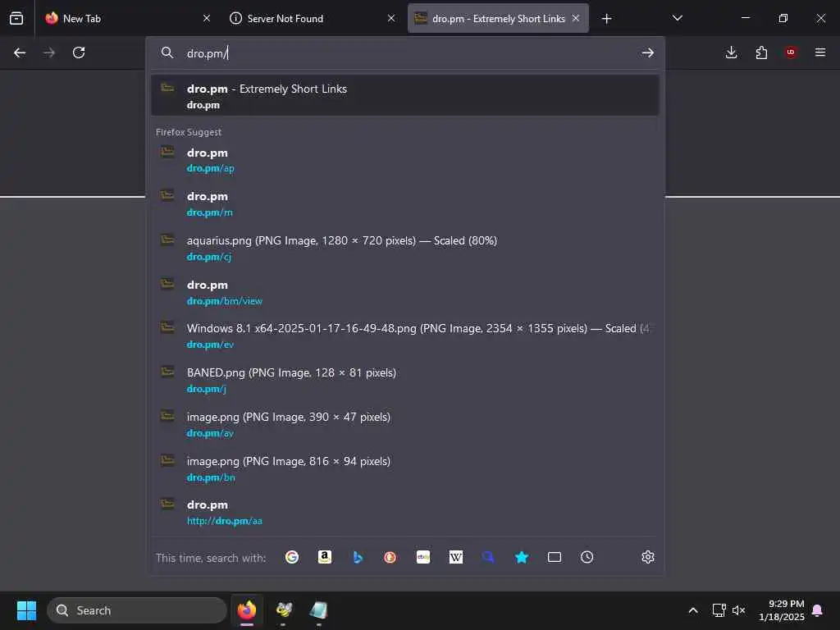Search this time with Wikipedia

point(456,557)
